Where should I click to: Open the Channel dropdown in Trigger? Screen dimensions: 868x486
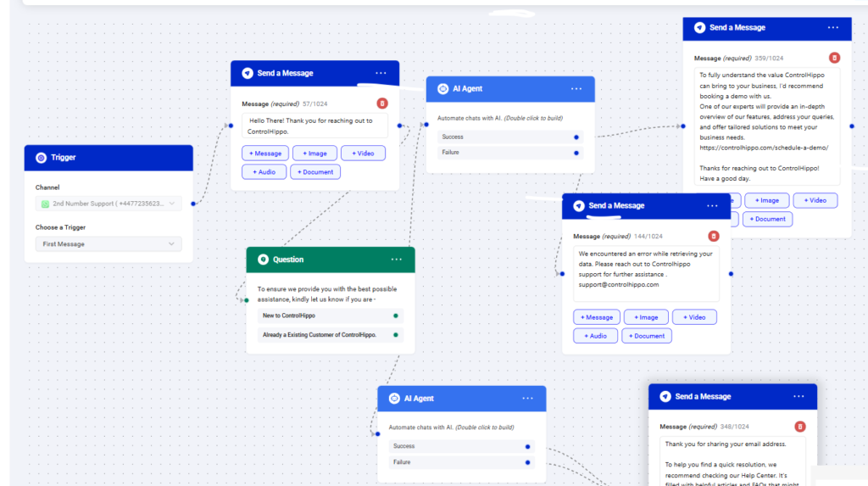pyautogui.click(x=110, y=204)
